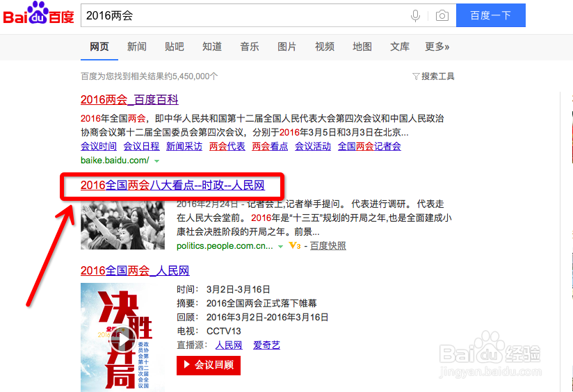Click the 时间: 3月2日-3月16日 text
Image resolution: width=573 pixels, height=392 pixels.
tap(223, 290)
